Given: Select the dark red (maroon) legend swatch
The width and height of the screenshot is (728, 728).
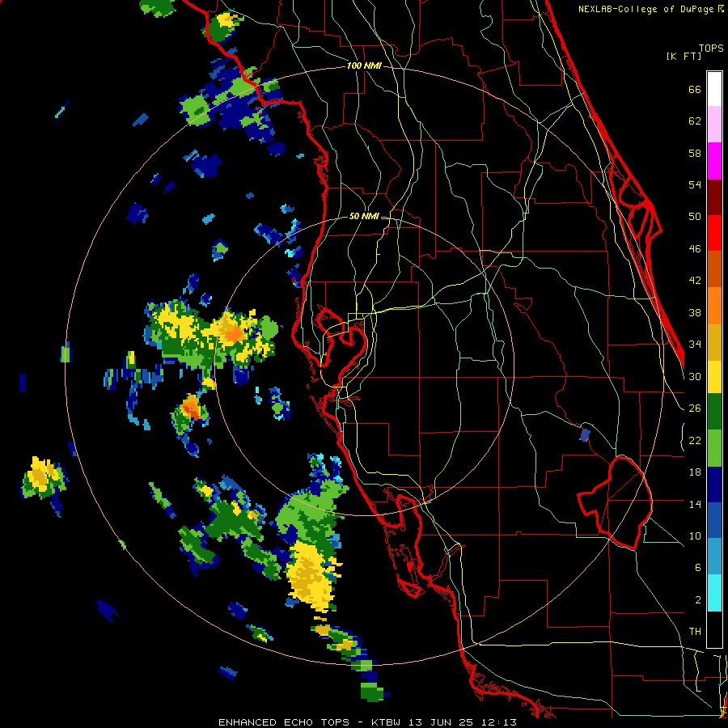Looking at the screenshot, I should (x=714, y=197).
